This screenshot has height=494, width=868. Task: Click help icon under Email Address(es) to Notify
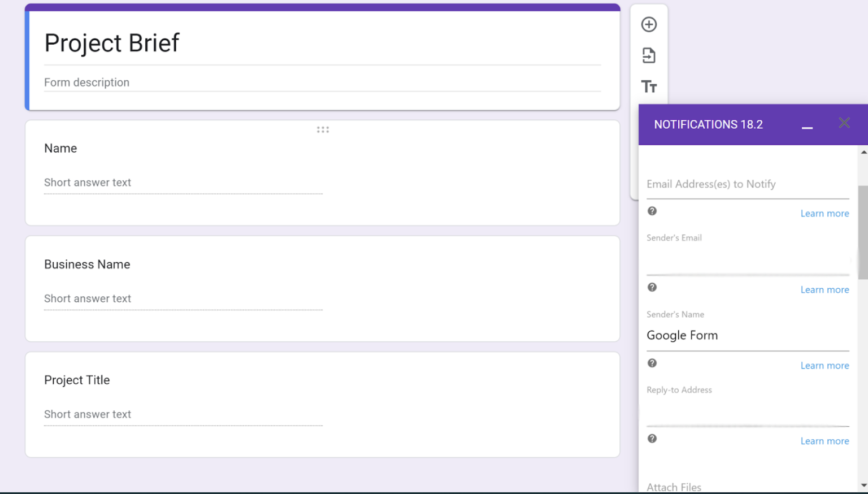click(652, 211)
